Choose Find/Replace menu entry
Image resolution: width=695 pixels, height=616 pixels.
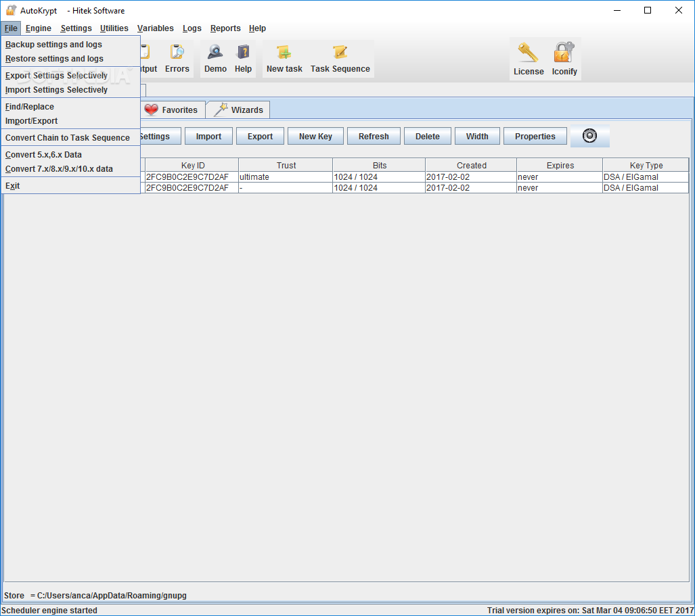(x=71, y=107)
